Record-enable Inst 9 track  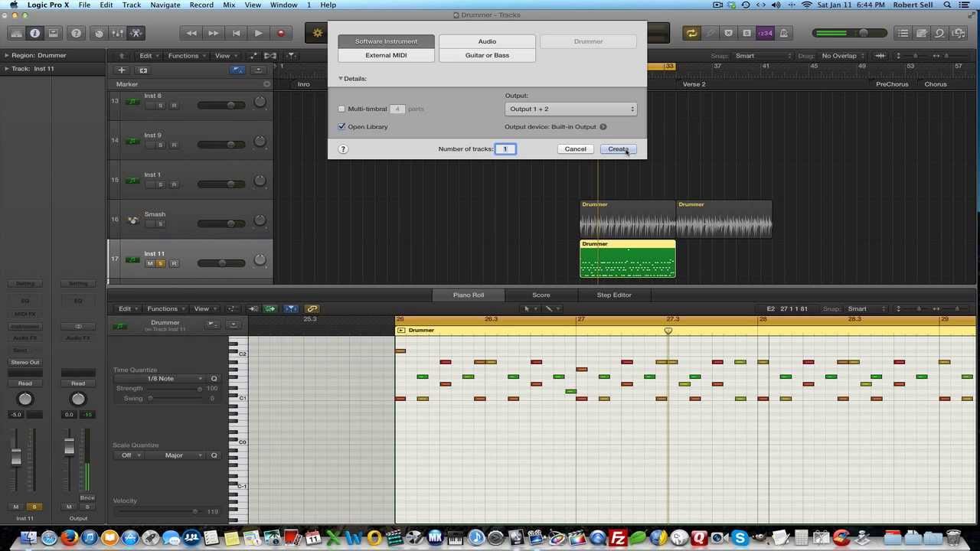[174, 145]
